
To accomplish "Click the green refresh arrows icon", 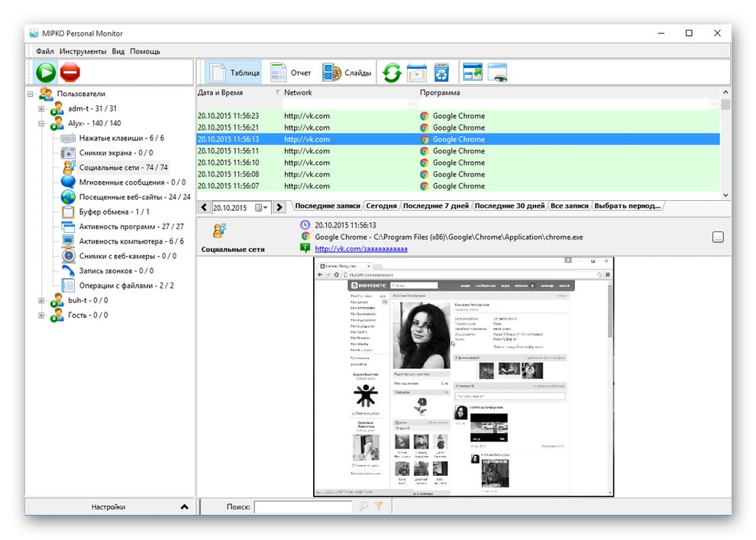I will [392, 73].
